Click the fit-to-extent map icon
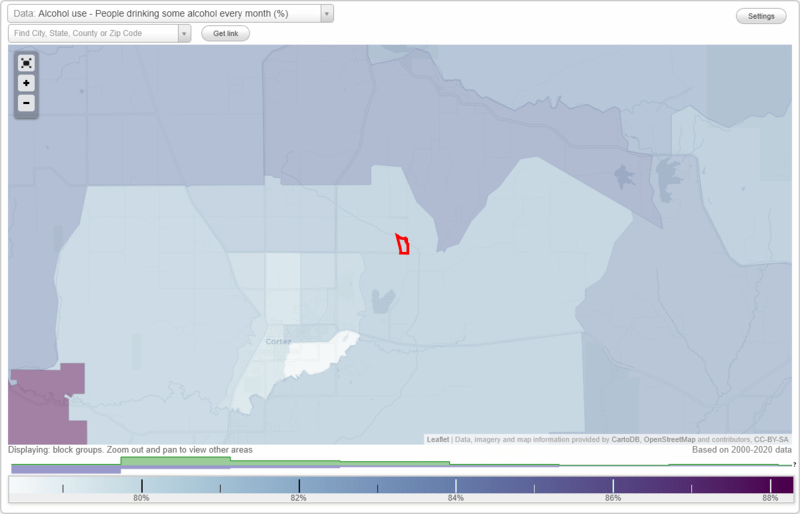 pyautogui.click(x=27, y=63)
